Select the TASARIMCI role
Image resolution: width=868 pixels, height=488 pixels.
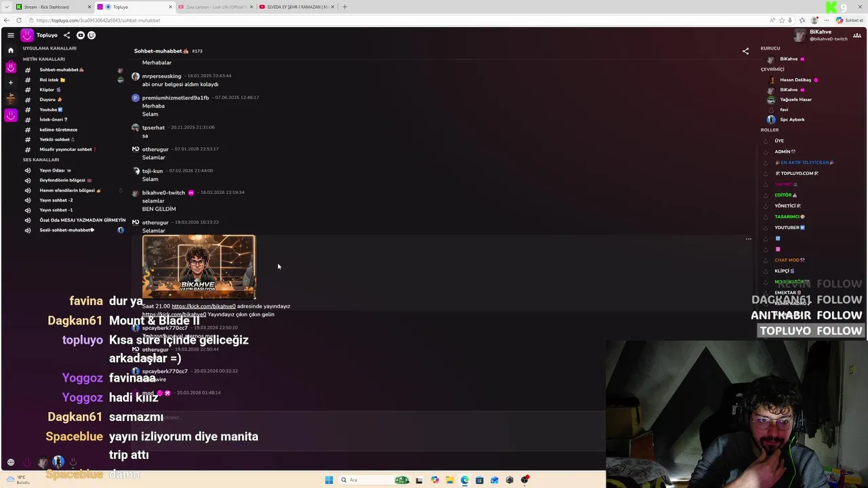point(789,217)
